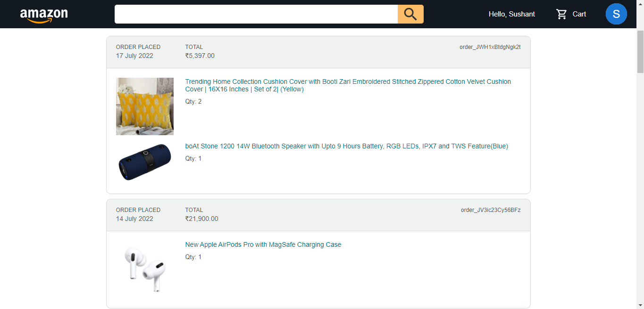Viewport: 644px width, 309px height.
Task: Click the 14 July 2022 date
Action: (x=134, y=219)
